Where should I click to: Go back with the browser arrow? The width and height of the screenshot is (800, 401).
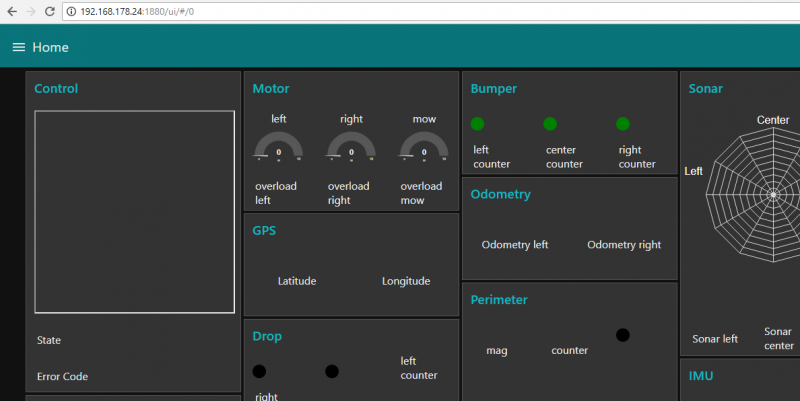point(12,11)
